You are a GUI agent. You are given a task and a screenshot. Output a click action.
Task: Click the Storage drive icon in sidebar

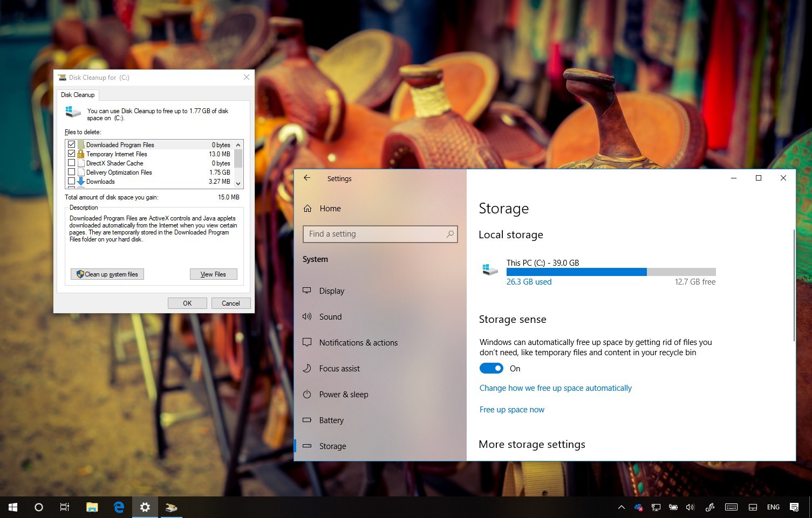coord(307,446)
